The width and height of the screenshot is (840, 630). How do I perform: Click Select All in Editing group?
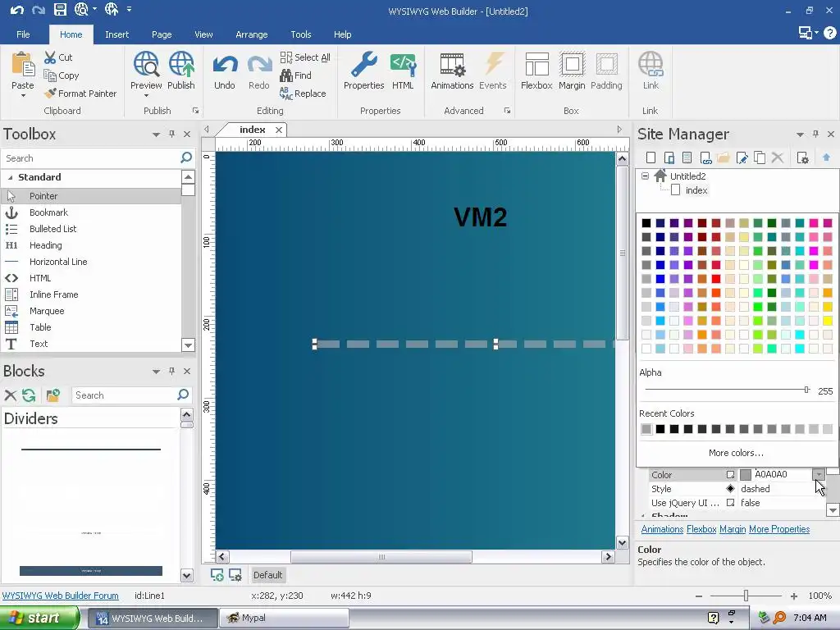[x=305, y=57]
